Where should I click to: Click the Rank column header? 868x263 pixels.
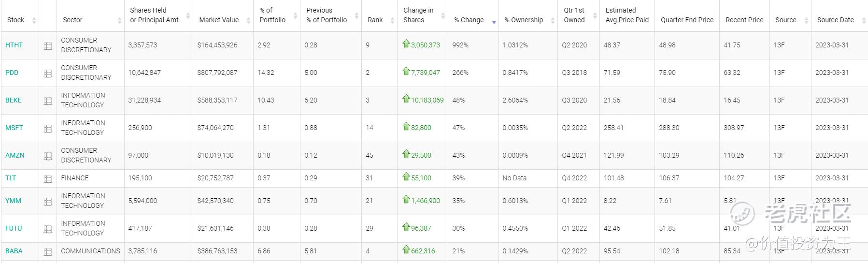(375, 20)
